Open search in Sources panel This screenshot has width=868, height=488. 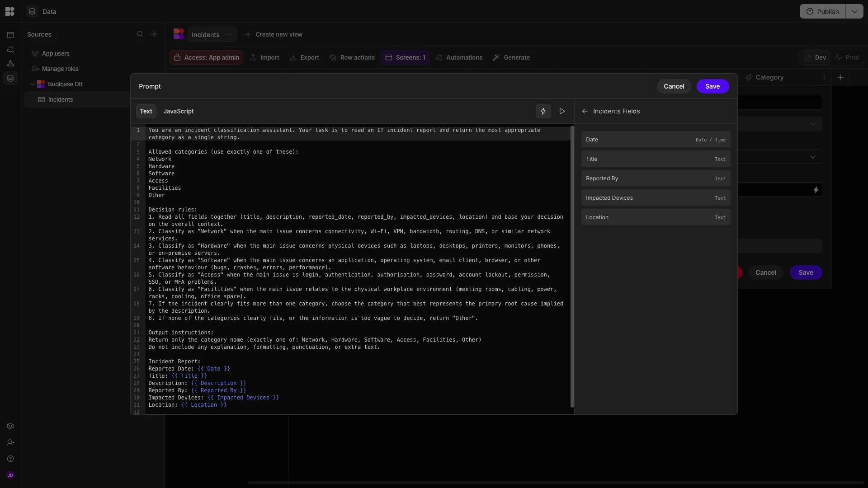coord(140,34)
